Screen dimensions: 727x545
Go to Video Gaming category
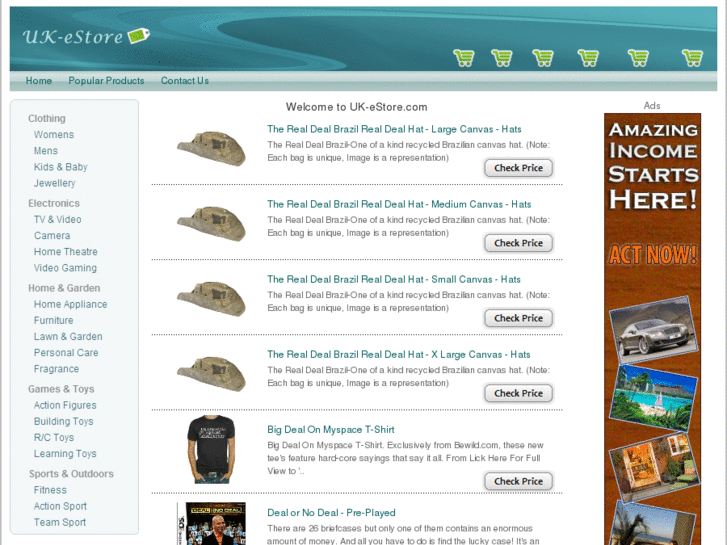coord(65,268)
